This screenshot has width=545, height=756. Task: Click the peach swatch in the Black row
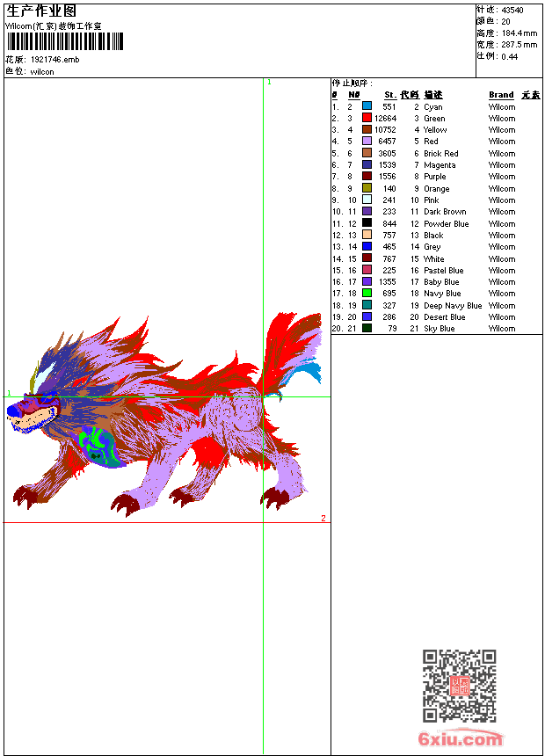tap(367, 235)
